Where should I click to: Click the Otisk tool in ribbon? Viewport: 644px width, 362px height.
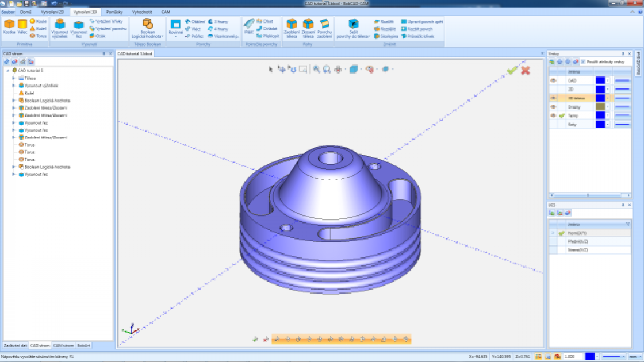(x=97, y=36)
